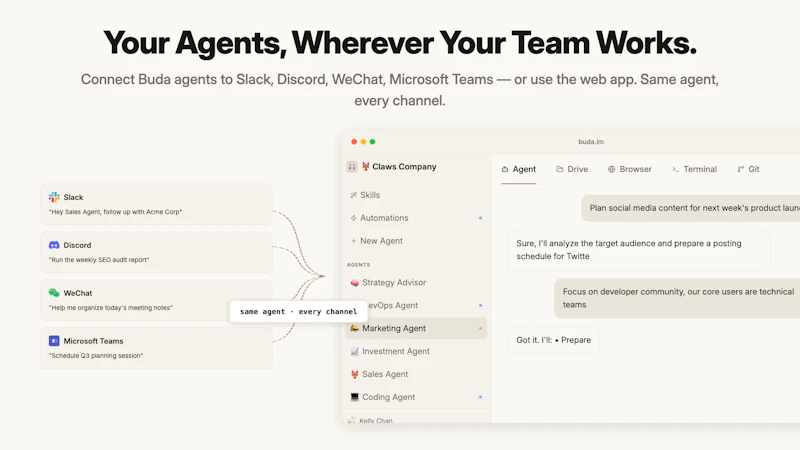Click the WeChat logo icon
The image size is (800, 450).
pos(54,293)
